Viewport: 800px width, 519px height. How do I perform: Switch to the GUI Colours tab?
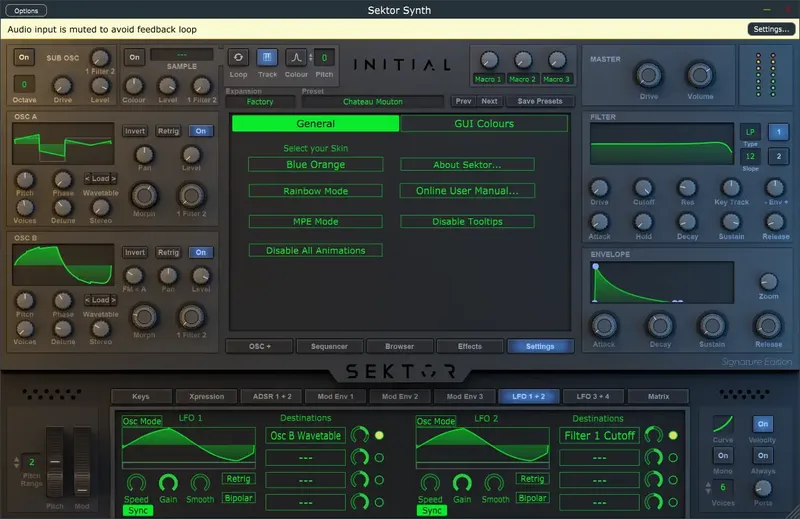coord(484,123)
